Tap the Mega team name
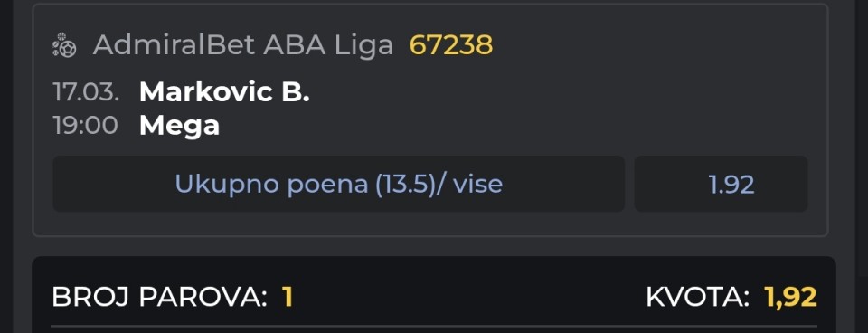 point(179,127)
